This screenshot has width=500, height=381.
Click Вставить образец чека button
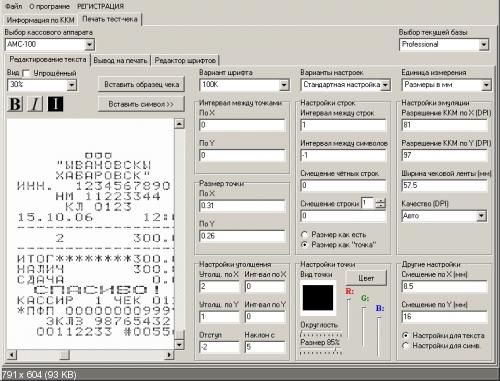(142, 85)
